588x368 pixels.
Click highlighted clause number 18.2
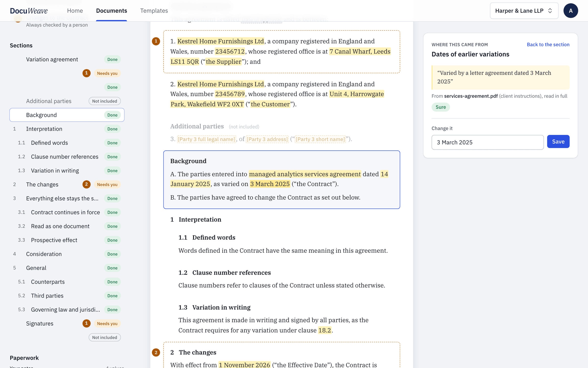click(x=325, y=330)
